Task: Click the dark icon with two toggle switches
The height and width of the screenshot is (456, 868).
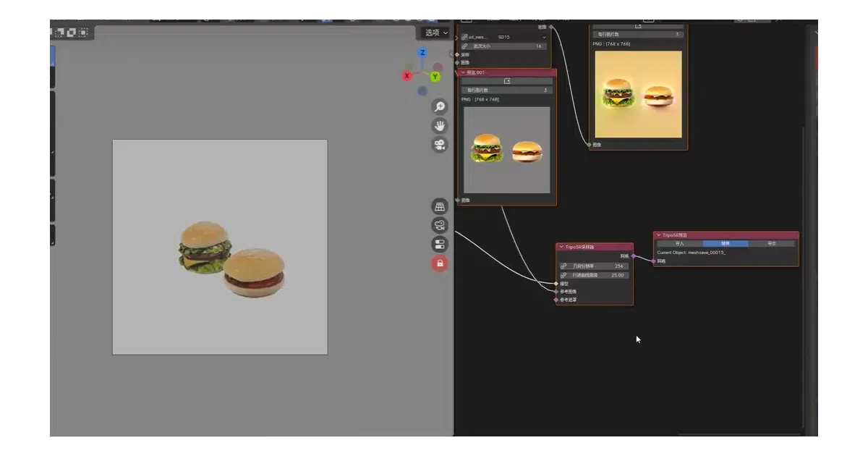Action: (440, 244)
